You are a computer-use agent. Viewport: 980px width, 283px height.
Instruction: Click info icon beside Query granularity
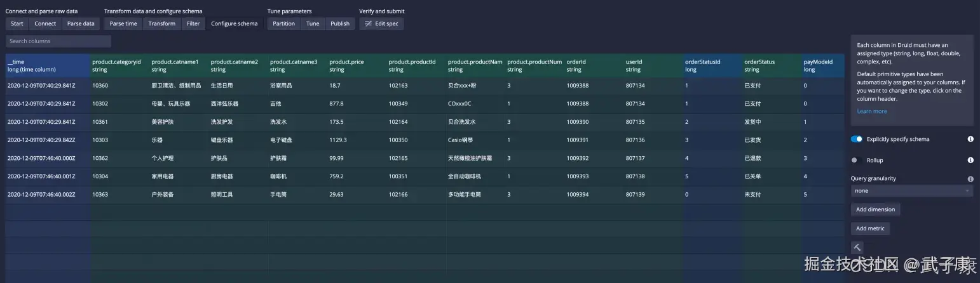point(970,179)
